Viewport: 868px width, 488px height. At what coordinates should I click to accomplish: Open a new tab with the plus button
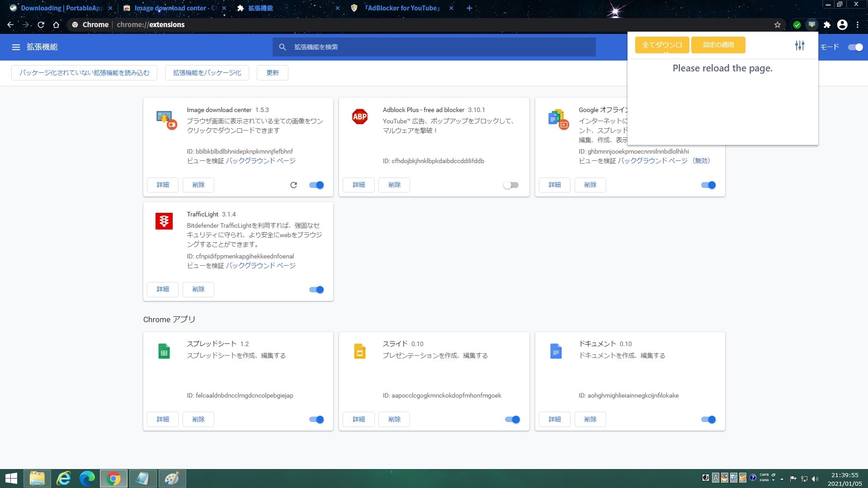(x=469, y=8)
